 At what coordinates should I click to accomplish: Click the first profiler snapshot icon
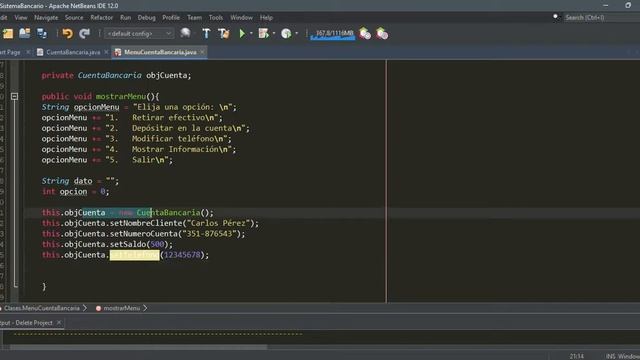[x=365, y=33]
